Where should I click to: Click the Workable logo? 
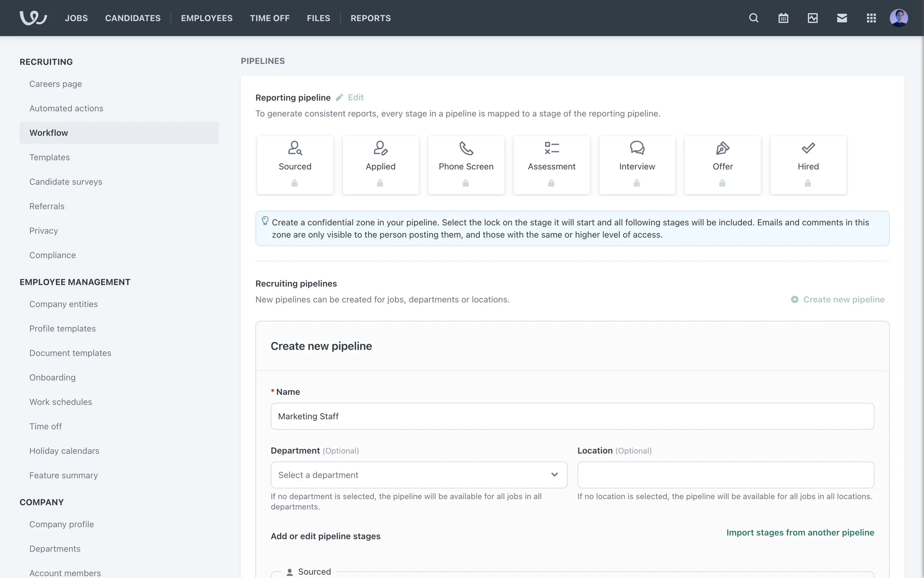[33, 18]
